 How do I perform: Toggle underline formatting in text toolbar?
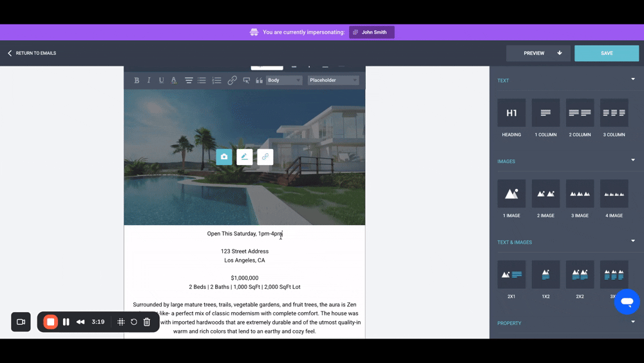(162, 80)
